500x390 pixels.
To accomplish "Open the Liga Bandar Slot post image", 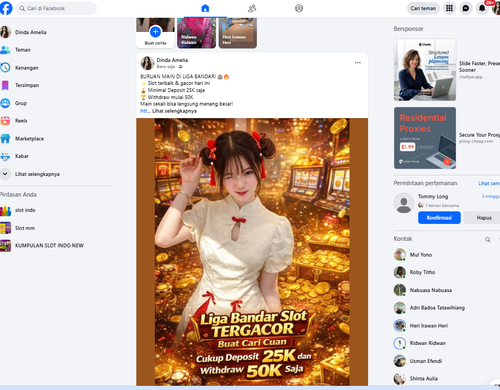I will pos(252,252).
